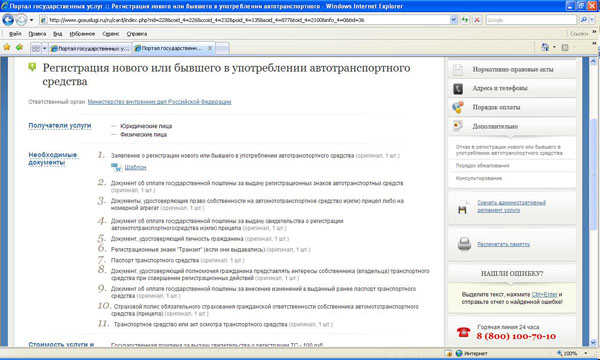The width and height of the screenshot is (600, 360).
Task: Open the Правка menu
Action: [37, 34]
